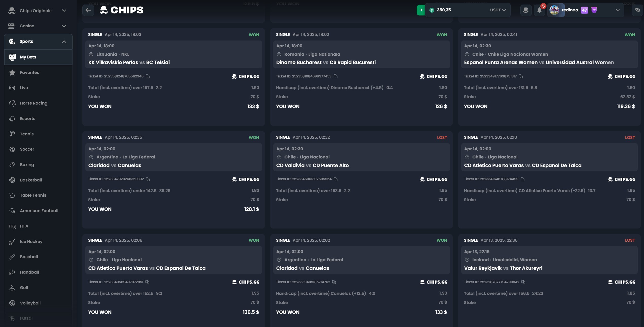
Task: Click the Basketball icon
Action: (x=12, y=180)
